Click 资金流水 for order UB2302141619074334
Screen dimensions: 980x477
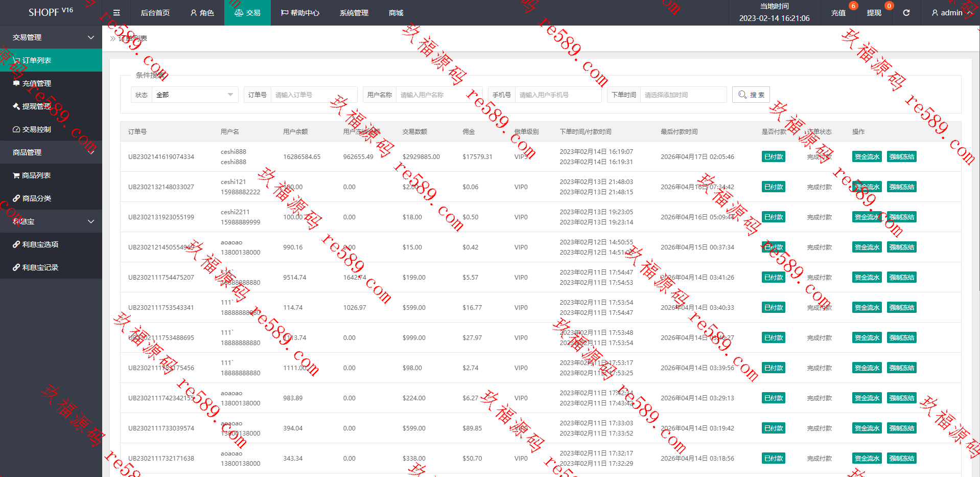pyautogui.click(x=867, y=157)
